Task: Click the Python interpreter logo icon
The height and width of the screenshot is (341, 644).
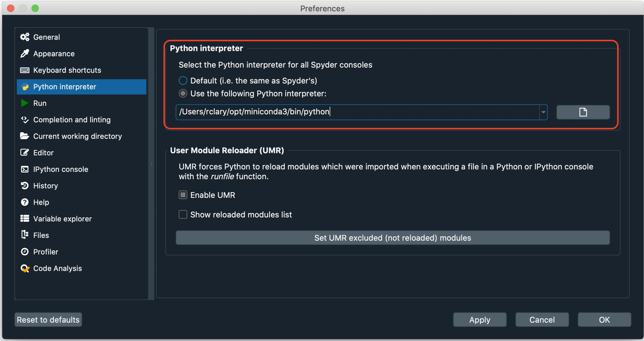Action: [25, 87]
